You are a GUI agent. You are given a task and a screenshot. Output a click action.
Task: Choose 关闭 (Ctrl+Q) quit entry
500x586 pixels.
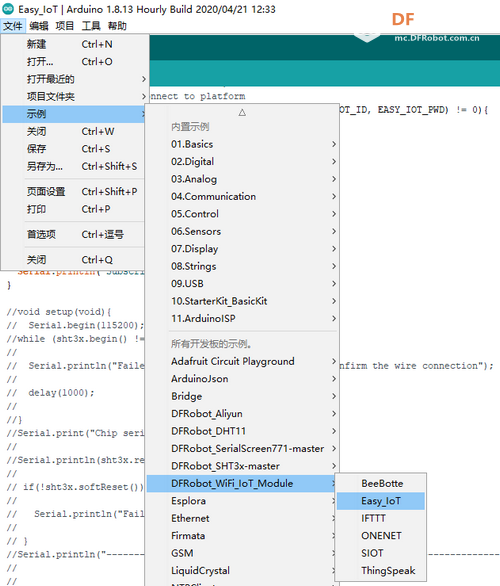74,260
